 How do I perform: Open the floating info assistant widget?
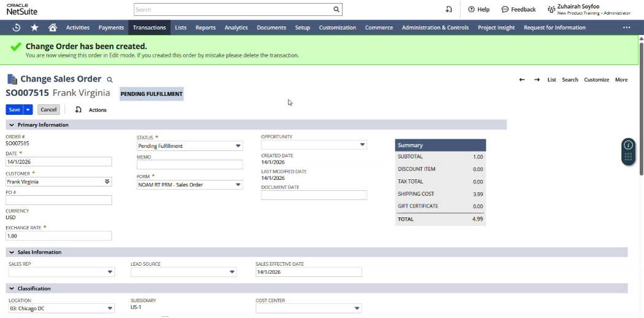628,145
